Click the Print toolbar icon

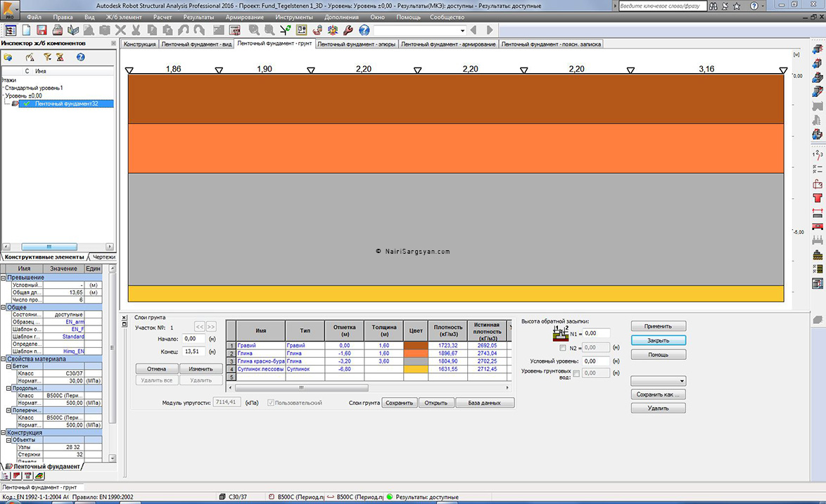click(58, 30)
